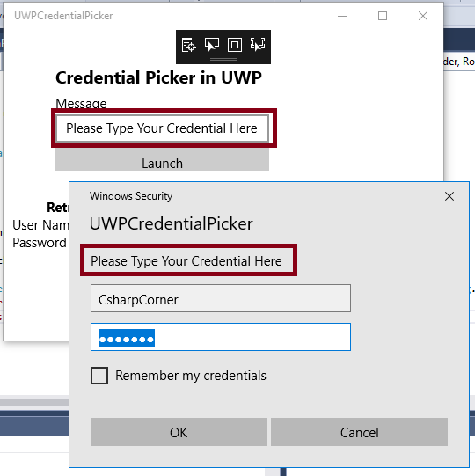The height and width of the screenshot is (476, 475).
Task: Minimize the UWPCredentialPicker window
Action: click(x=342, y=16)
